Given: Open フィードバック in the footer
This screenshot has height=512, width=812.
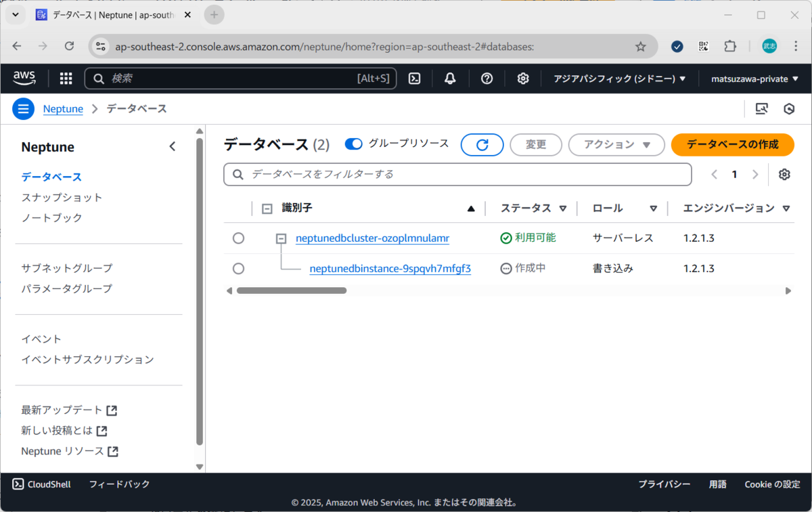Looking at the screenshot, I should click(x=120, y=484).
